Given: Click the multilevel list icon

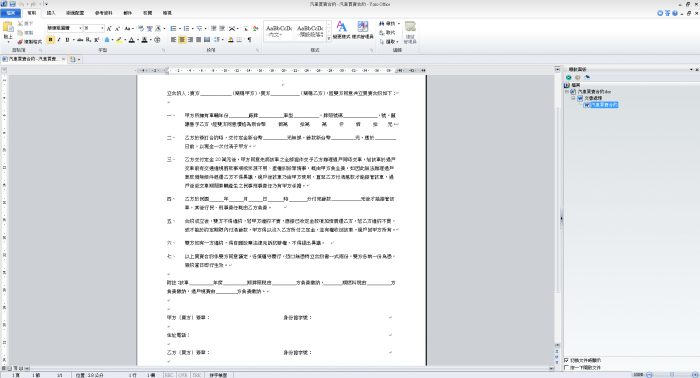Looking at the screenshot, I should [x=200, y=28].
